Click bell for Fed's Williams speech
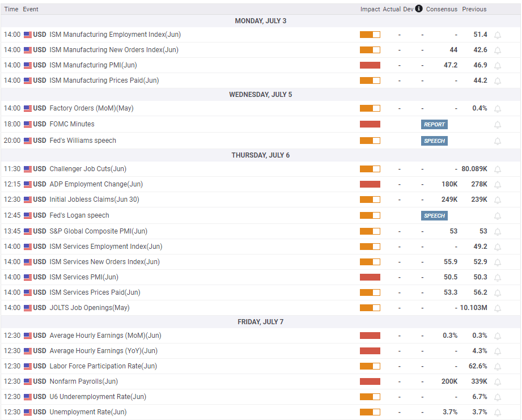The height and width of the screenshot is (420, 522). click(x=498, y=141)
